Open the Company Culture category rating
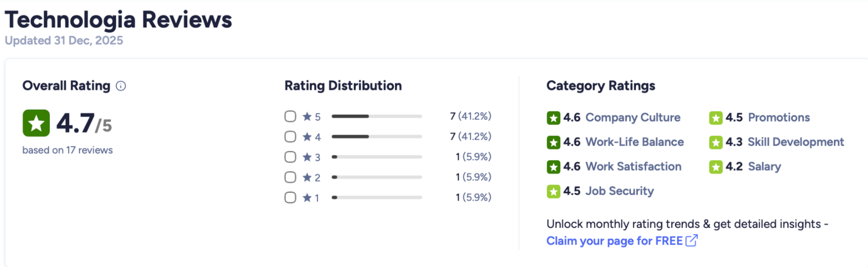Screen dimensions: 868x273 (x=633, y=117)
